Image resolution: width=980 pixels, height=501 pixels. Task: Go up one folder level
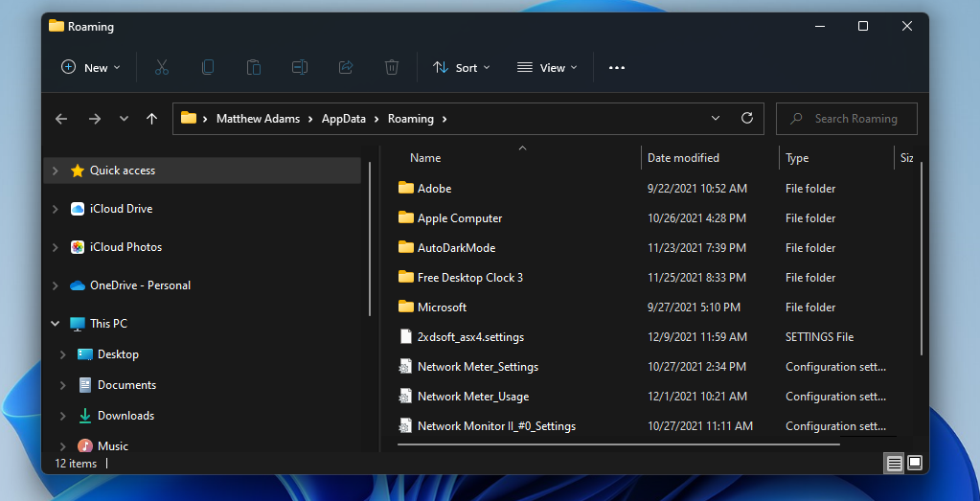point(152,119)
